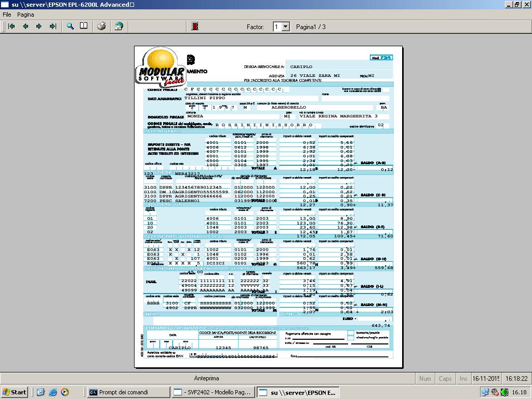
Task: Switch to Prompt dei comandi taskbar window
Action: point(128,392)
